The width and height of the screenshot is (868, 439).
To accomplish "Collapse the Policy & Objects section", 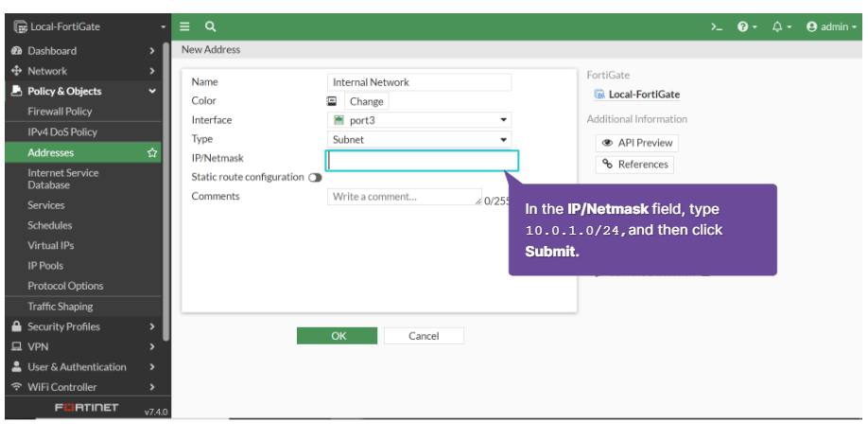I will pos(151,92).
